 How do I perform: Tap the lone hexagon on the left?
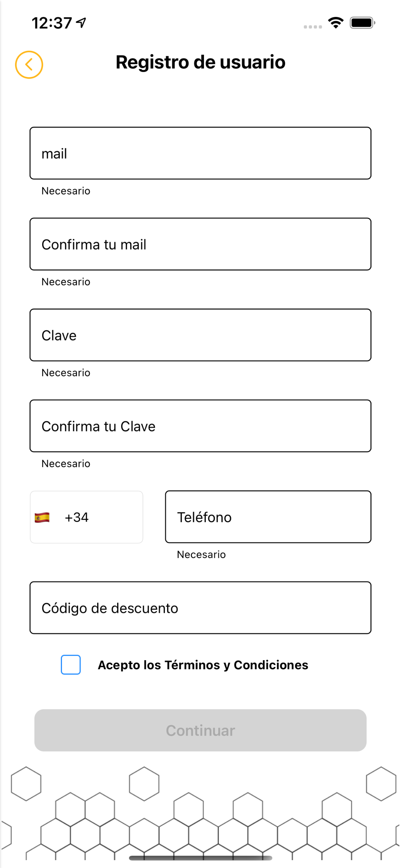tap(26, 784)
